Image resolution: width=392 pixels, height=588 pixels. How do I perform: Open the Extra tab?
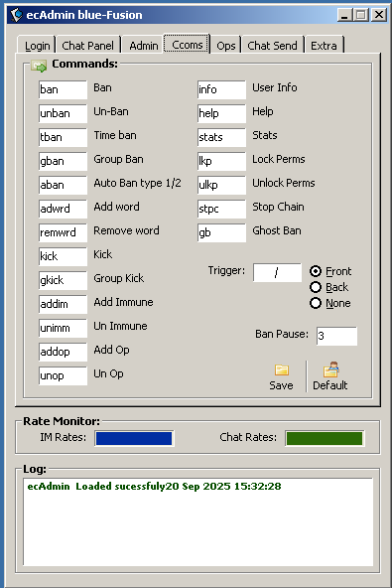tap(324, 46)
